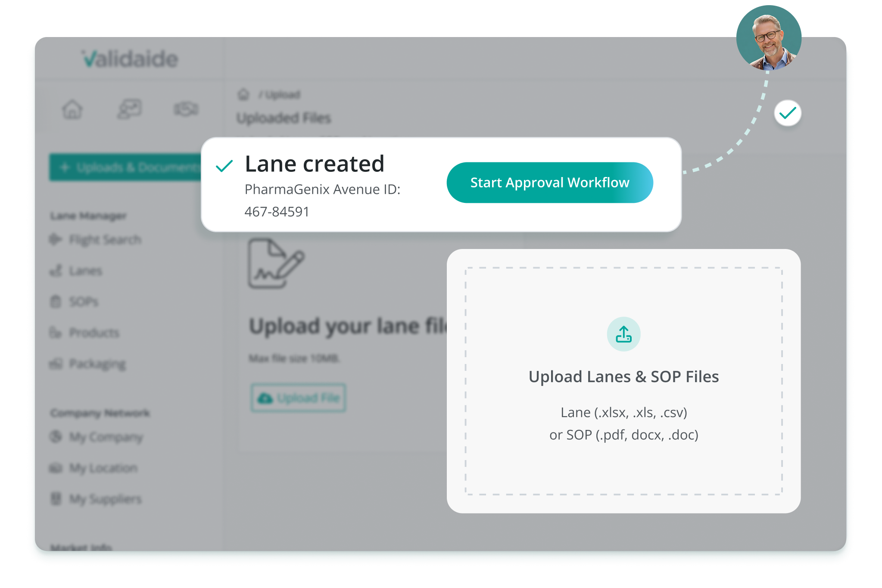Click the user profile avatar

point(769,38)
